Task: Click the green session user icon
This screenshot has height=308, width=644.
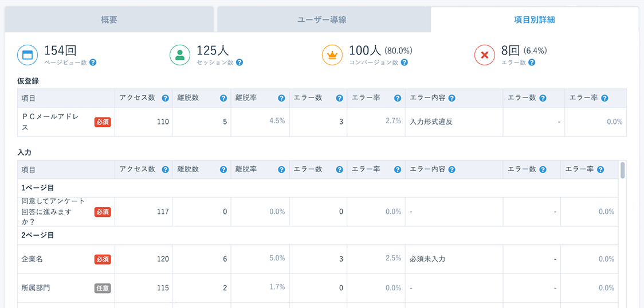Action: click(180, 55)
